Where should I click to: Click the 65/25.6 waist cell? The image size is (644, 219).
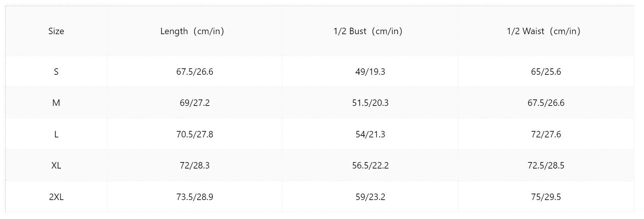click(x=546, y=72)
